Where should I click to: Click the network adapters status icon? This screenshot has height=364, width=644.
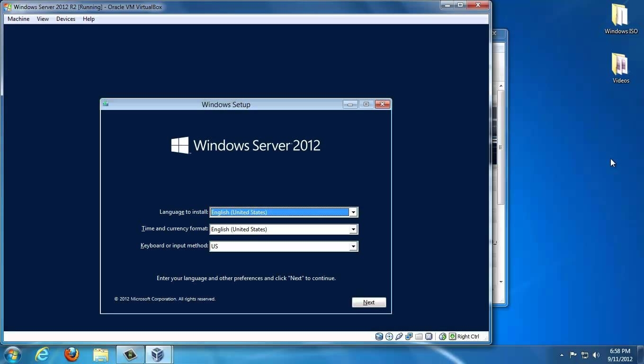coord(409,337)
